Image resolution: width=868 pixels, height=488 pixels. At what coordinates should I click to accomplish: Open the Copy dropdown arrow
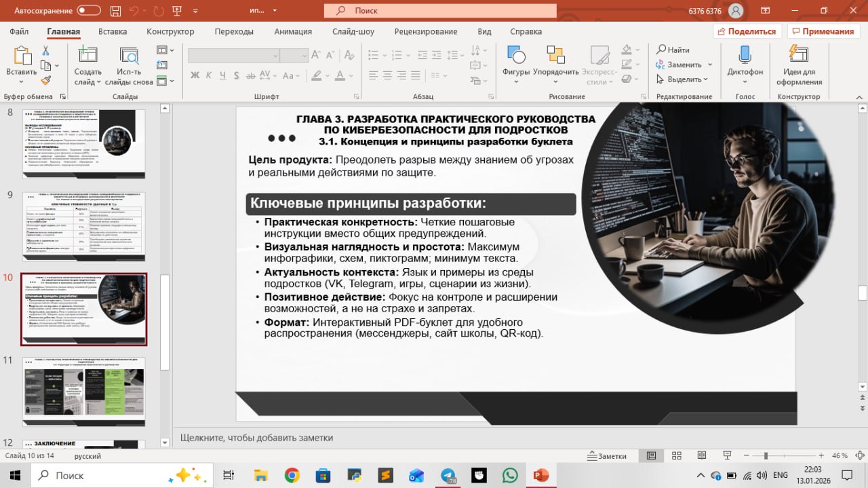click(x=58, y=66)
